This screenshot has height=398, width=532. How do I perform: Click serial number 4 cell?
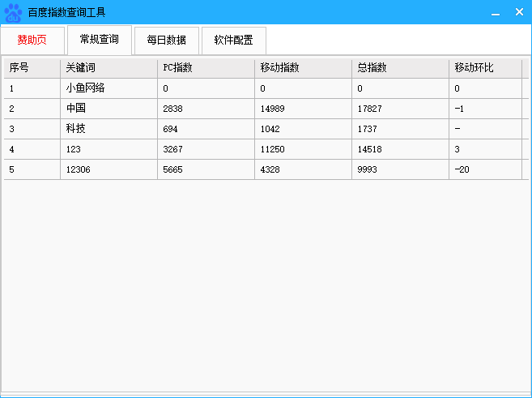pyautogui.click(x=32, y=149)
